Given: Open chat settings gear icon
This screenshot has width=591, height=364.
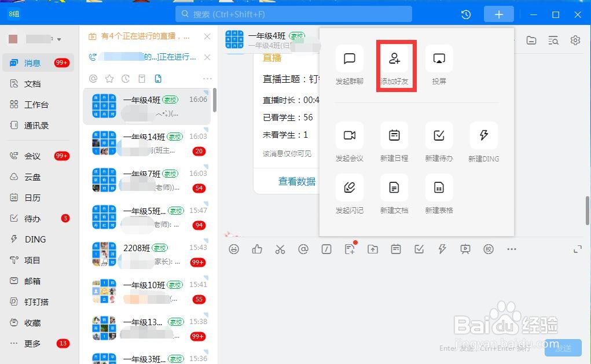Looking at the screenshot, I should pos(575,40).
